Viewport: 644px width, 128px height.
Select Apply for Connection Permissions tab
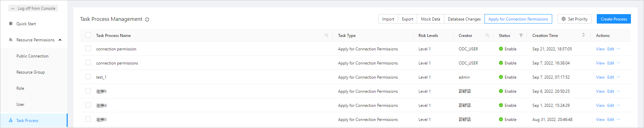coord(518,19)
